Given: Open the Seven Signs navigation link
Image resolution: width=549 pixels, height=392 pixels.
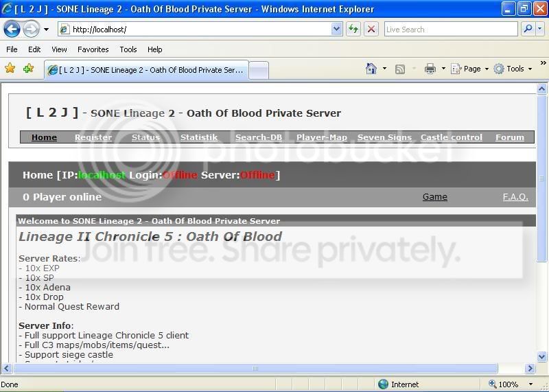Looking at the screenshot, I should [x=384, y=137].
